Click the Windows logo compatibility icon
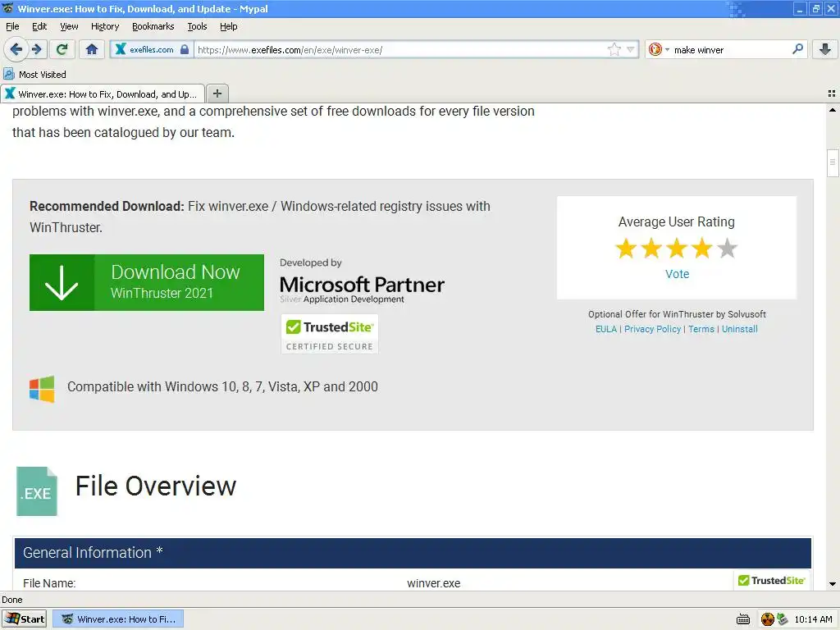Image resolution: width=840 pixels, height=630 pixels. point(42,389)
